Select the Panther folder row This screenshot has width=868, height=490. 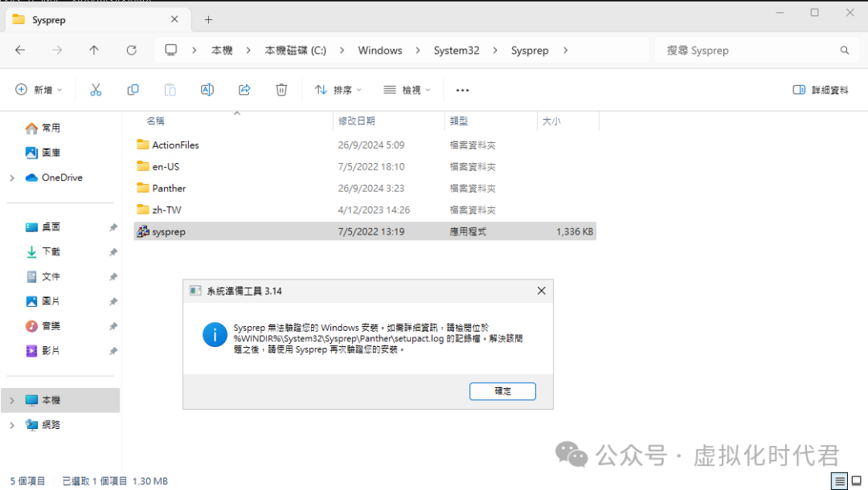coord(365,188)
